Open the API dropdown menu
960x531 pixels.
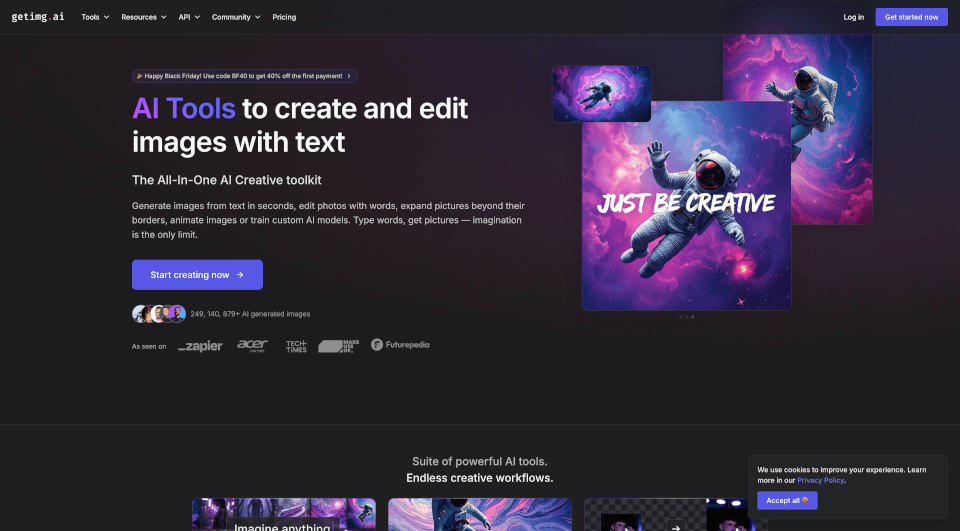[x=189, y=17]
